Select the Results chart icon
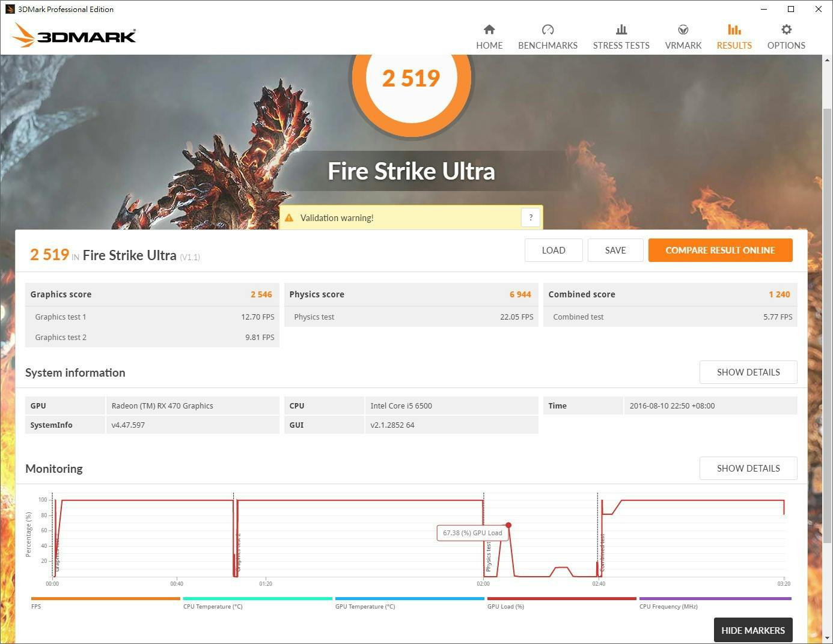 point(734,30)
